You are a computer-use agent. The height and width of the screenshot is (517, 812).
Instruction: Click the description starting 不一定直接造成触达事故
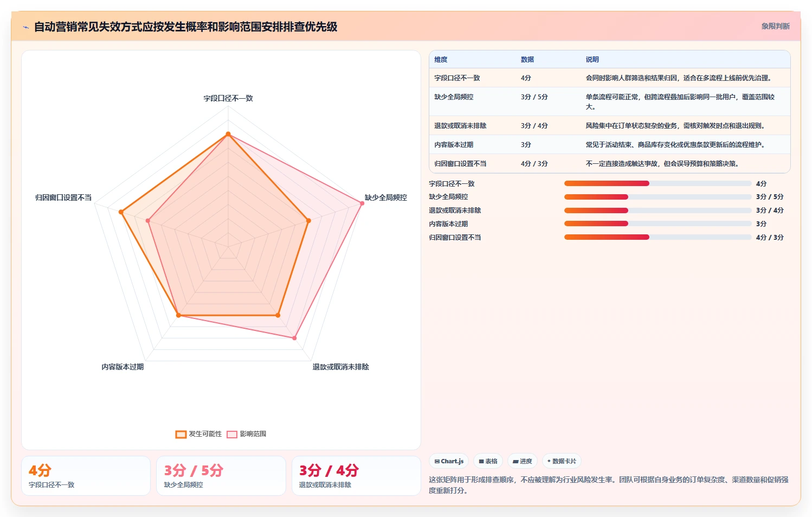point(662,164)
